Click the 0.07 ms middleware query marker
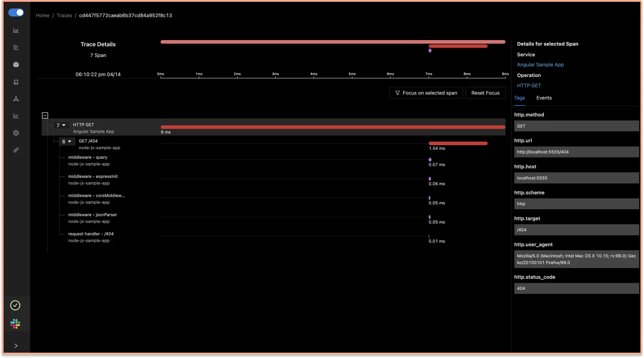The width and height of the screenshot is (644, 358). [x=430, y=159]
